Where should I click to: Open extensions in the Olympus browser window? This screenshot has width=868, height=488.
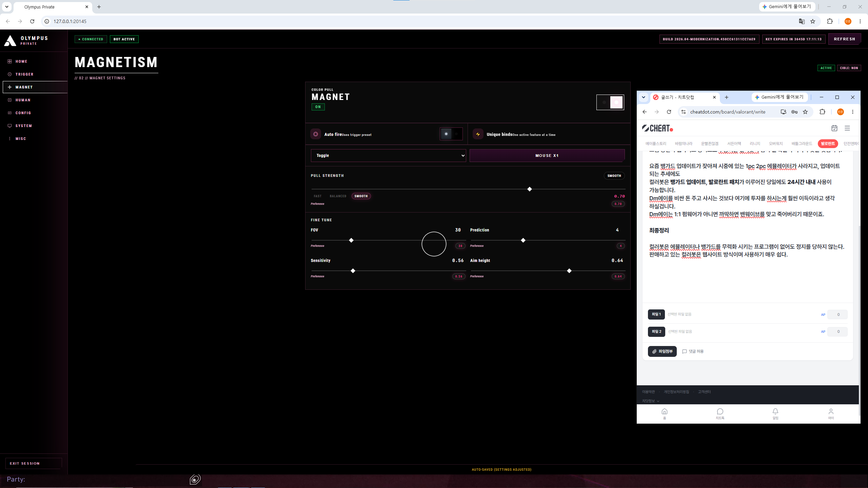tap(830, 21)
